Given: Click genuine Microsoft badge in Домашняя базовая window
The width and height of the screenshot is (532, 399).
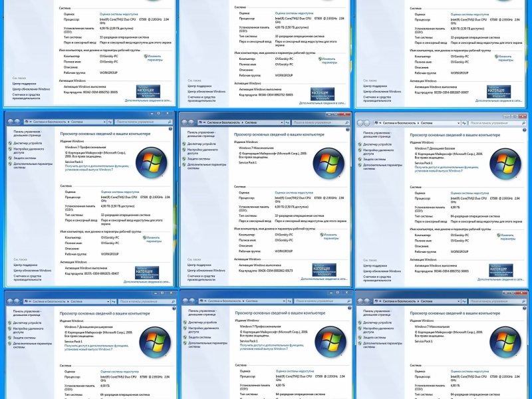Looking at the screenshot, I should tap(501, 271).
